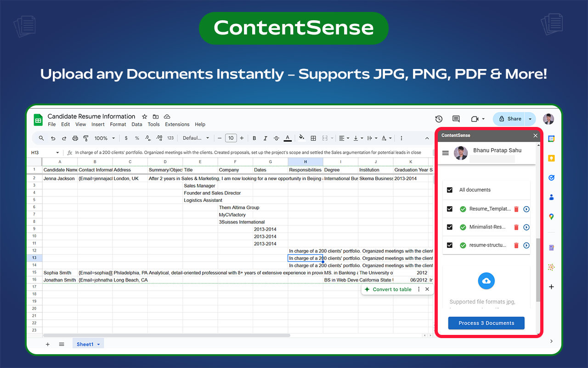Open the Name Box dropdown arrow
This screenshot has width=588, height=368.
57,153
